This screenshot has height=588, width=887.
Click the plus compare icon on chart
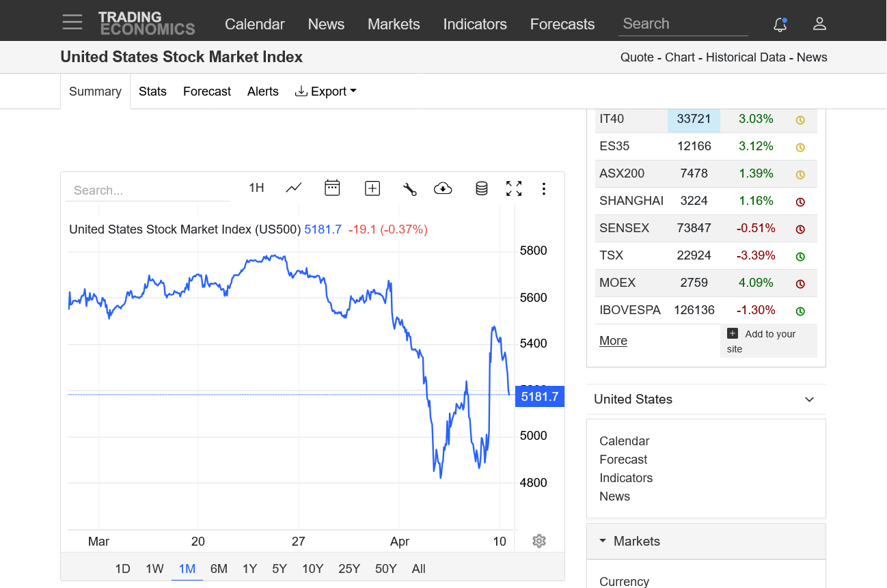click(372, 188)
